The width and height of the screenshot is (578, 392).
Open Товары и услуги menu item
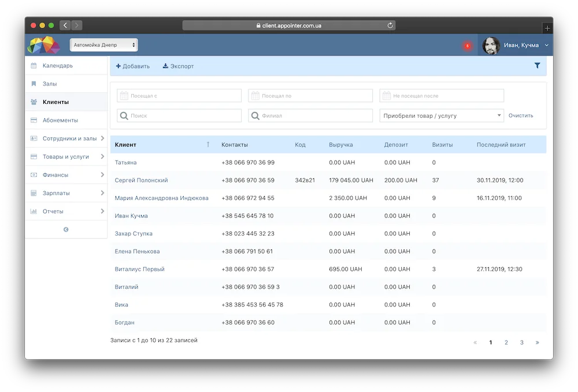click(x=66, y=157)
